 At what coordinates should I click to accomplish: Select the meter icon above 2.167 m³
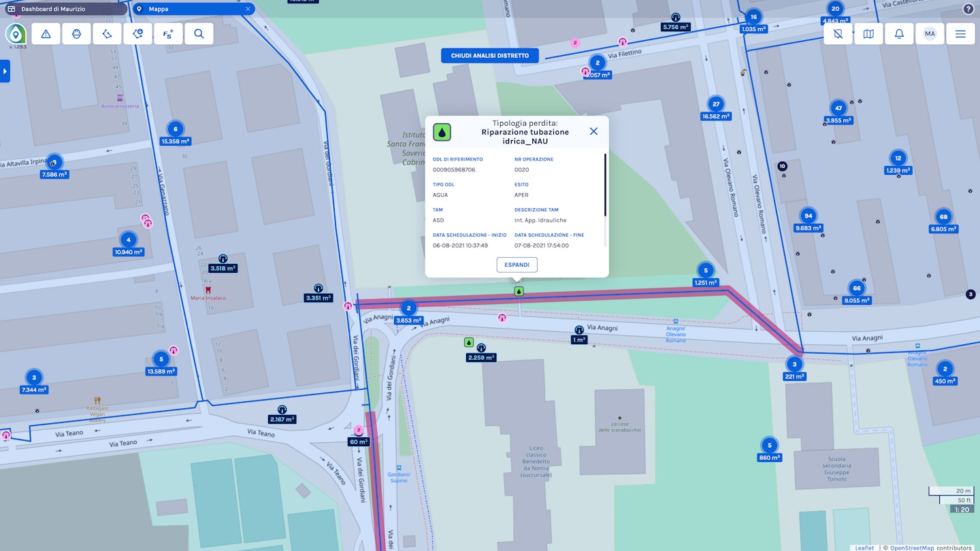click(282, 410)
